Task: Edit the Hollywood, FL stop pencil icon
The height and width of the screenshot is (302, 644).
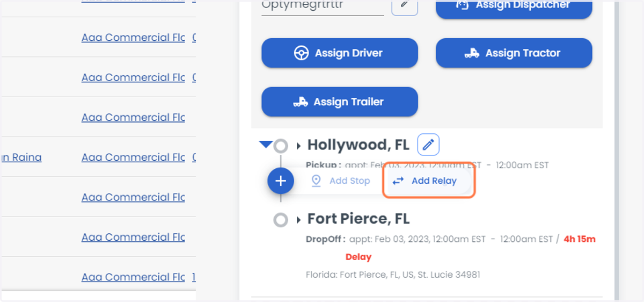Action: tap(428, 145)
